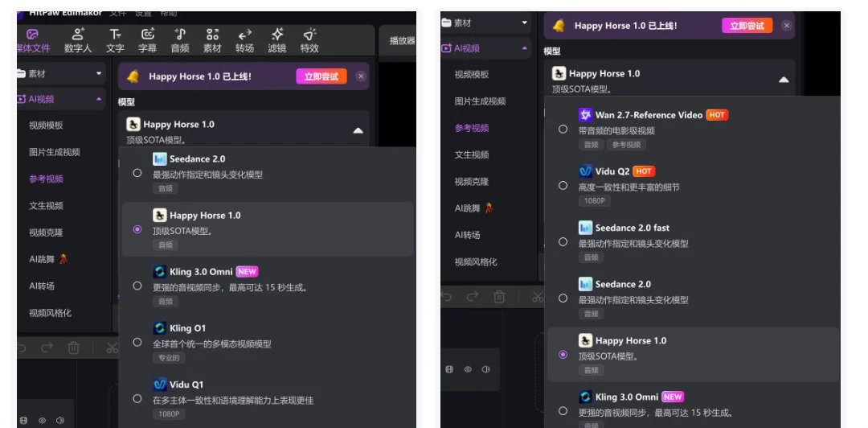Open the 滤镜 filters tool
The image size is (868, 428).
(x=276, y=41)
